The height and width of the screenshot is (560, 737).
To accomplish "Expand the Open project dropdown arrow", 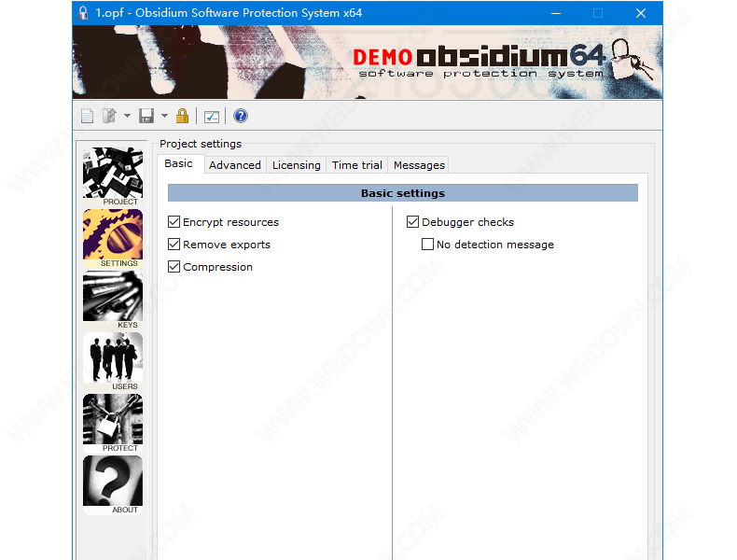I will [127, 116].
